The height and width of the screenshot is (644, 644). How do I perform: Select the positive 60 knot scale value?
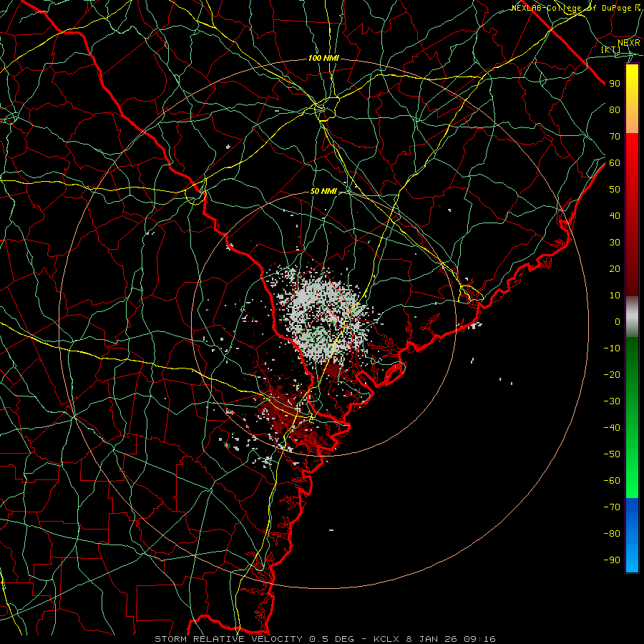615,162
